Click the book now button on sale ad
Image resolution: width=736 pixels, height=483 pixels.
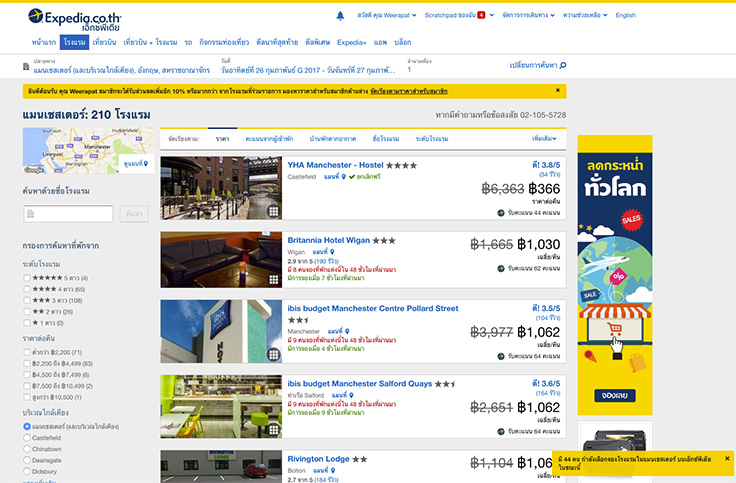click(x=614, y=395)
